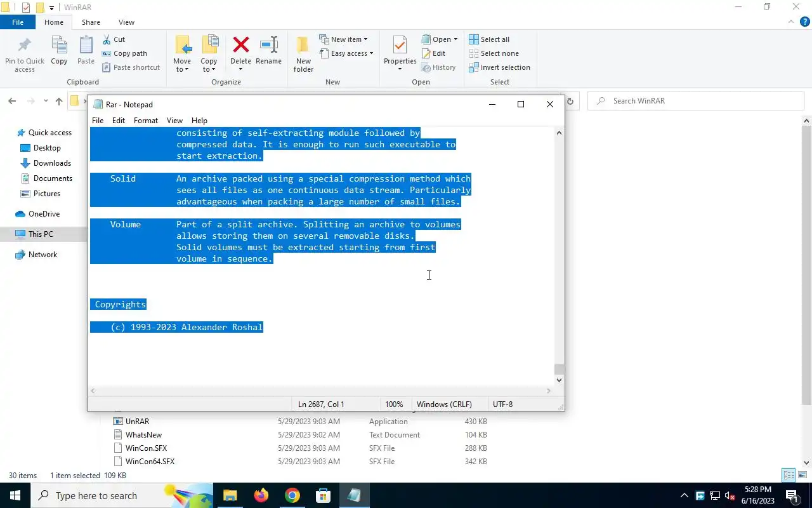
Task: Click Notepad vertical scrollbar thumb
Action: (559, 369)
